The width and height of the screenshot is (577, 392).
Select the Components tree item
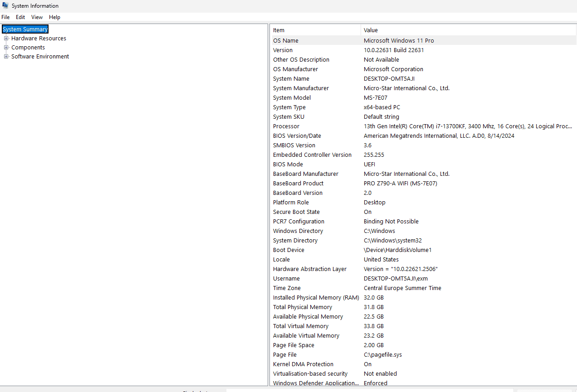pos(28,48)
